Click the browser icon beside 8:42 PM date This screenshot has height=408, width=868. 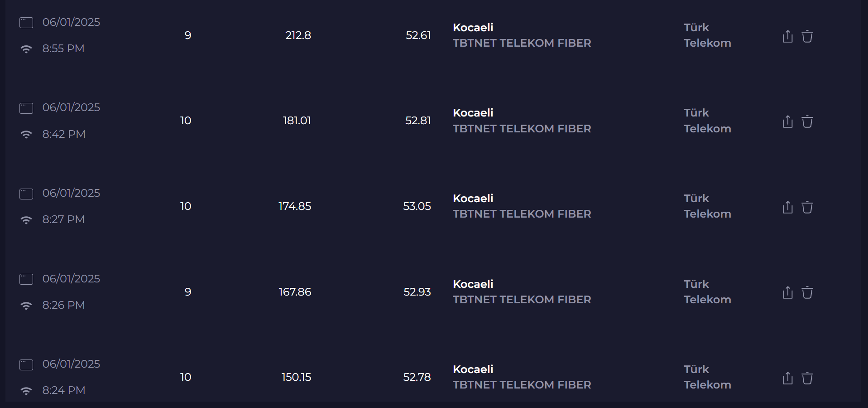click(26, 108)
